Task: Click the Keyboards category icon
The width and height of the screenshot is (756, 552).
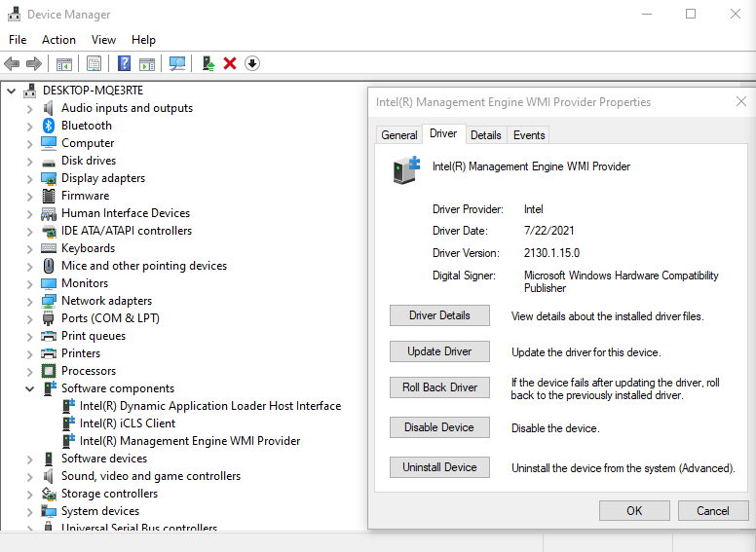Action: click(49, 248)
